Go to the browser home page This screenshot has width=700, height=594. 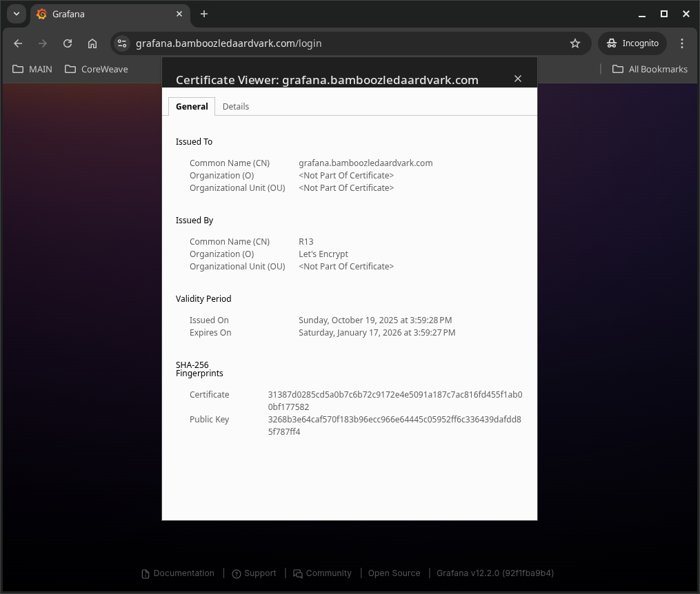tap(92, 43)
